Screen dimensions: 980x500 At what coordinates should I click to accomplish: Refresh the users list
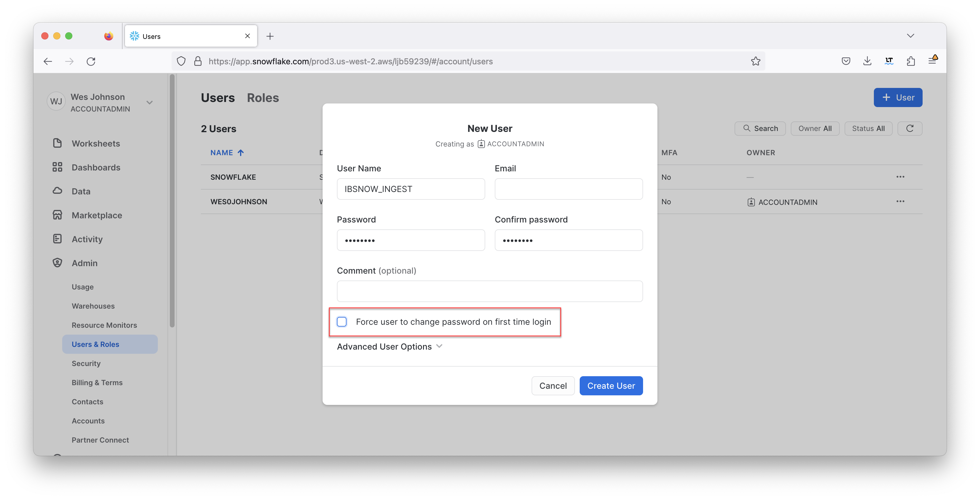pyautogui.click(x=910, y=128)
